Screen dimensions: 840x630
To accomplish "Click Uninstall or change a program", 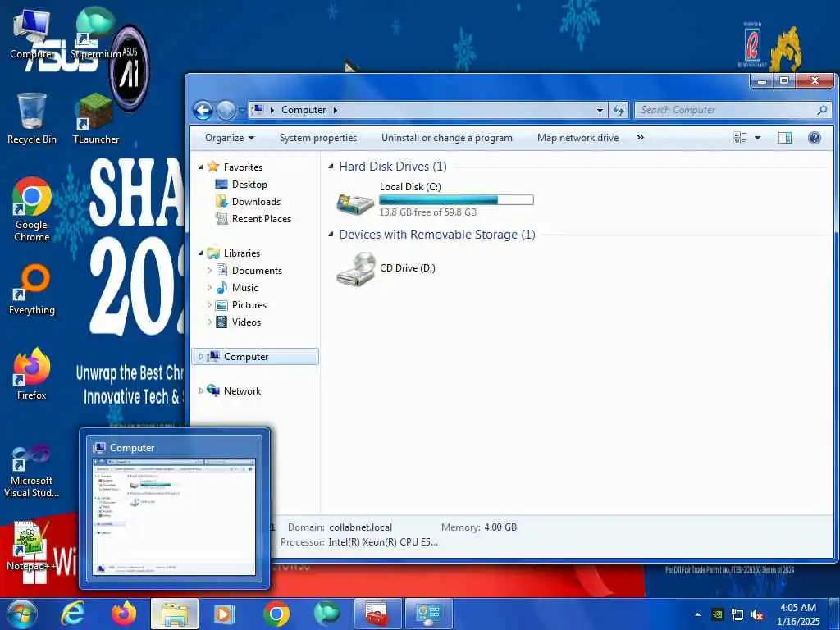I will tap(447, 138).
